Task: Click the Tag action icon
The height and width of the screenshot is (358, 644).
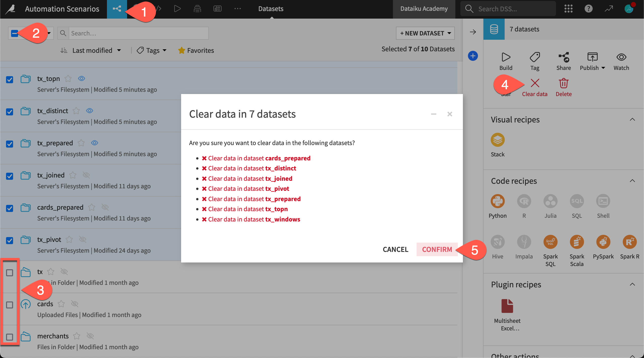Action: point(535,57)
